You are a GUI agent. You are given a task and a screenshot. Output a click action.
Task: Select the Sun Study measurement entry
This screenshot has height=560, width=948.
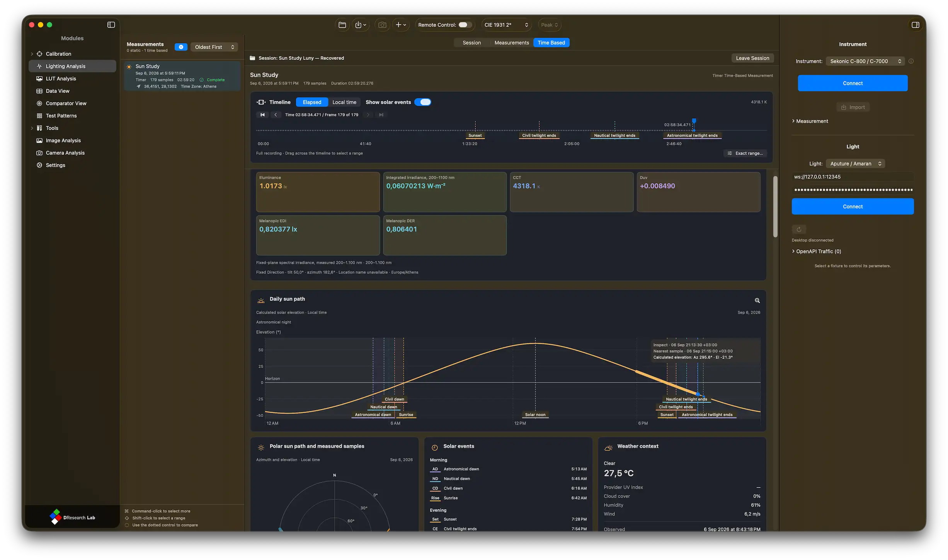click(x=182, y=76)
